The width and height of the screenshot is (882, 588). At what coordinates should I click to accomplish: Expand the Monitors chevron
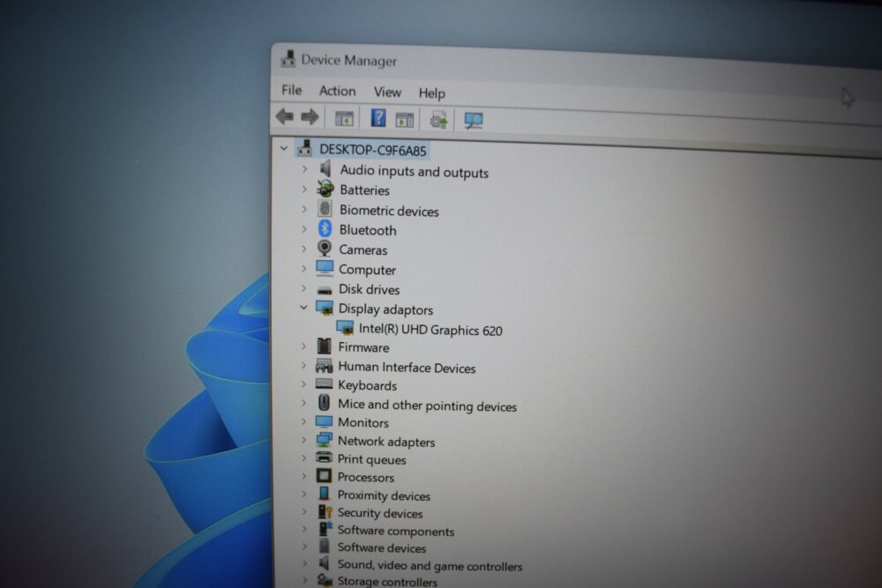tap(303, 421)
